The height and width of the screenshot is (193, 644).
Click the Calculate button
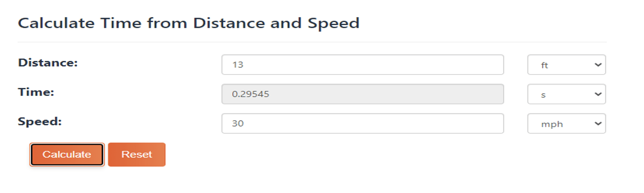[x=67, y=155]
